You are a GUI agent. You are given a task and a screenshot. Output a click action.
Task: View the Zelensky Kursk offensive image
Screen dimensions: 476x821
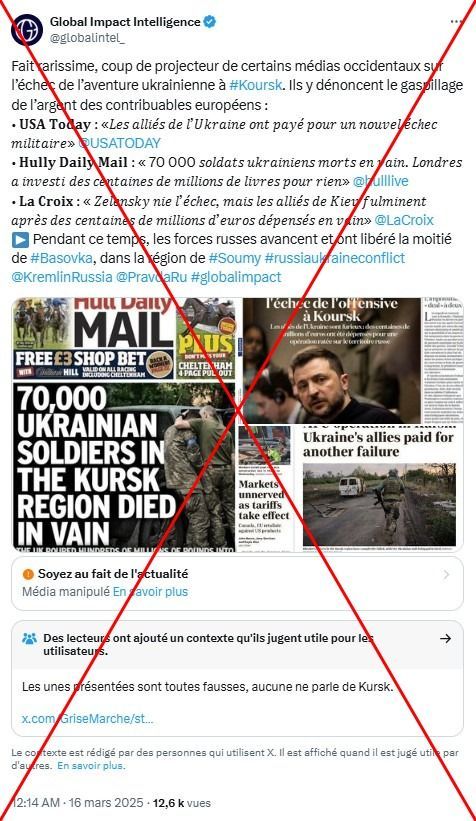[331, 360]
